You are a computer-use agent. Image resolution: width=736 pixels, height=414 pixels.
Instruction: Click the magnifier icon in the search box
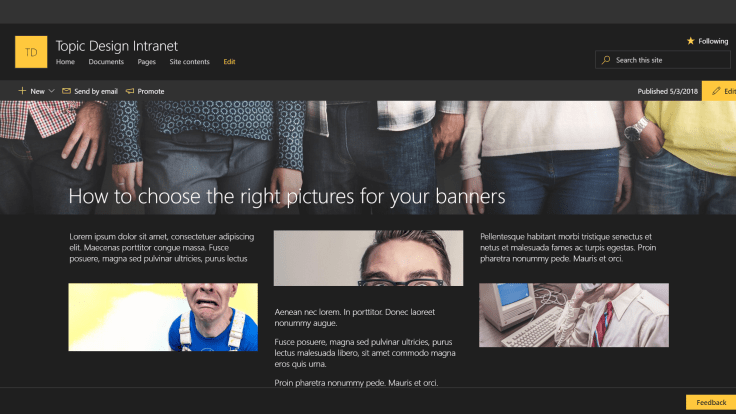[x=606, y=60]
